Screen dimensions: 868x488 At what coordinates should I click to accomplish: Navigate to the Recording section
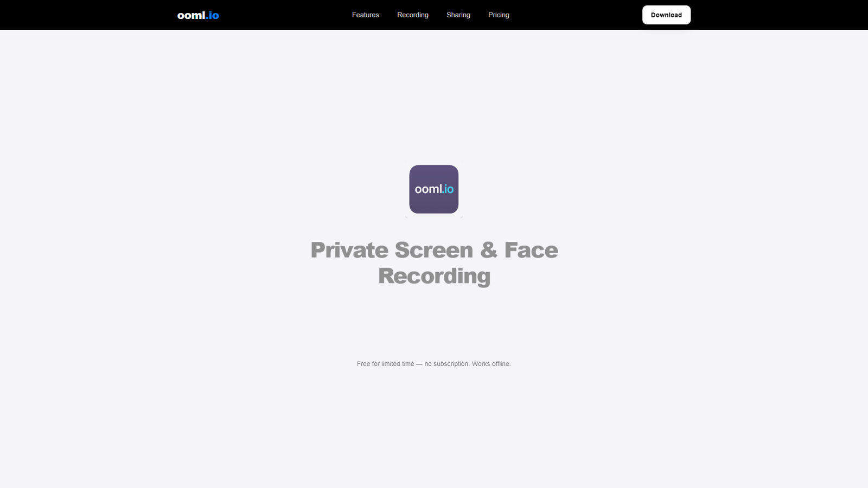pos(412,15)
